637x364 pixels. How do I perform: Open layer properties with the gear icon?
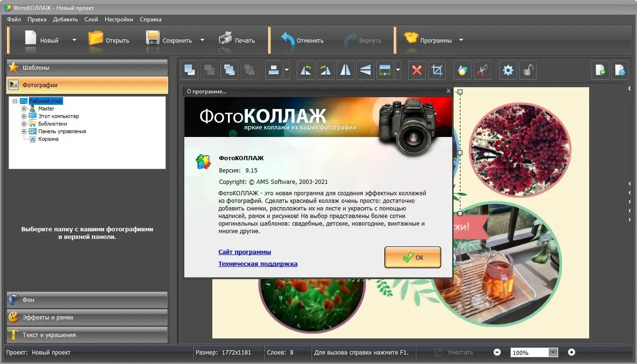507,70
